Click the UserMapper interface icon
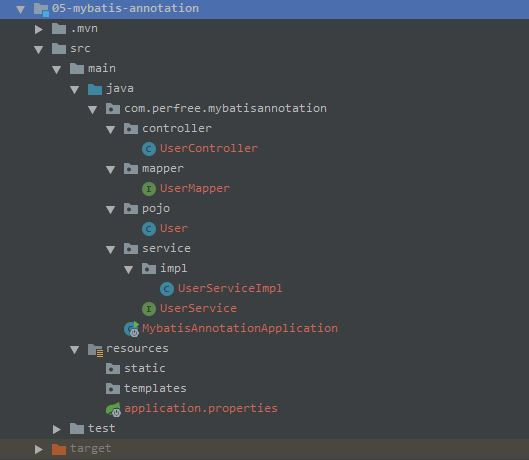Image resolution: width=529 pixels, height=460 pixels. coord(149,189)
